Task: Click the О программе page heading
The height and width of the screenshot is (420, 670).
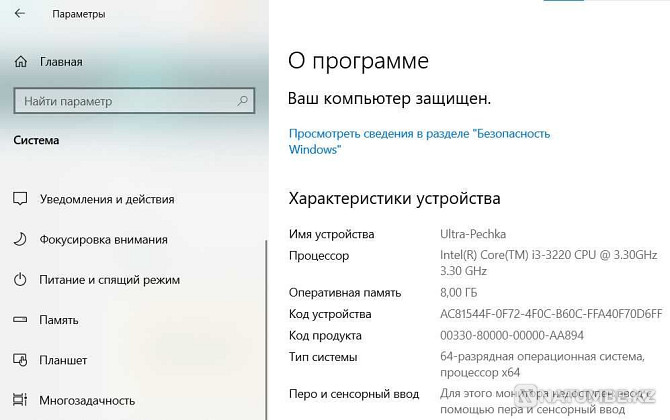Action: [x=359, y=61]
